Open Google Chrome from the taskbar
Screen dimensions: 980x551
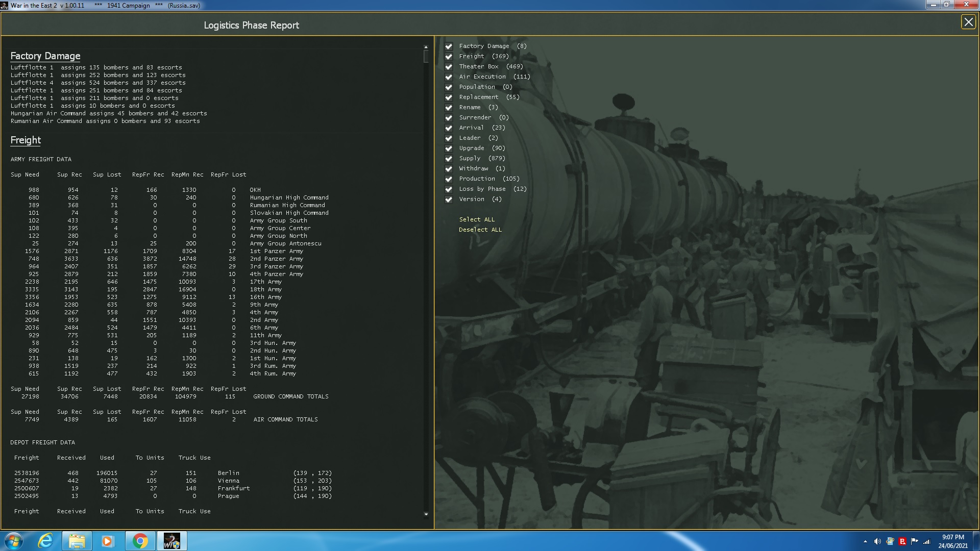140,541
